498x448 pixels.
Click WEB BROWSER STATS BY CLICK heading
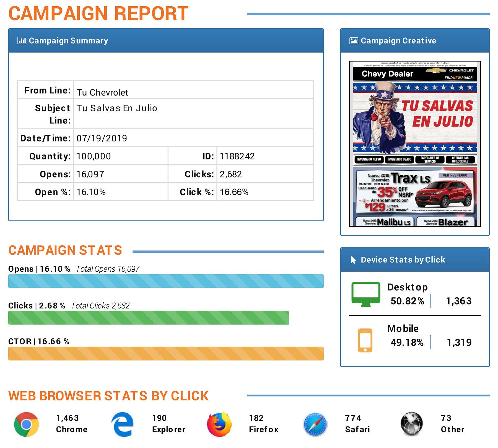(108, 396)
